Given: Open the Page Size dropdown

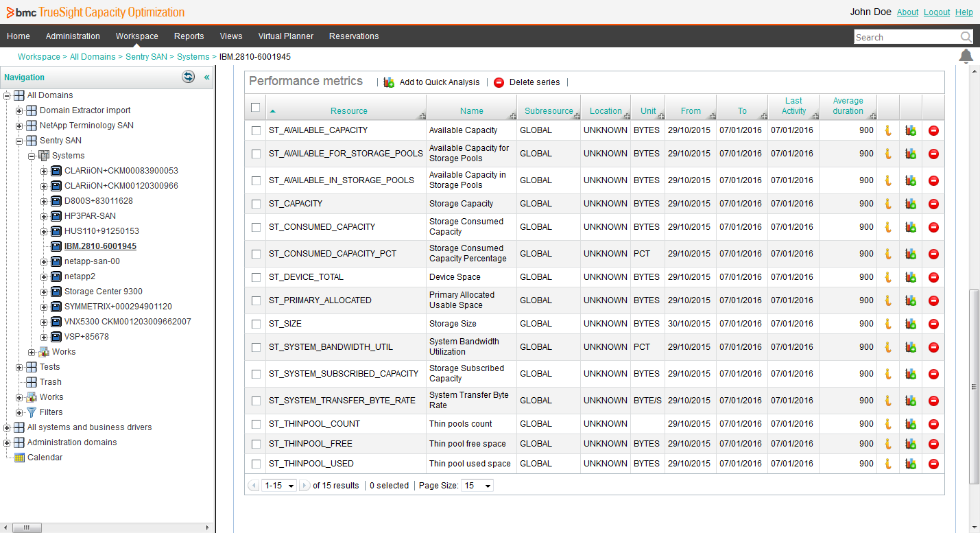Looking at the screenshot, I should pyautogui.click(x=477, y=486).
